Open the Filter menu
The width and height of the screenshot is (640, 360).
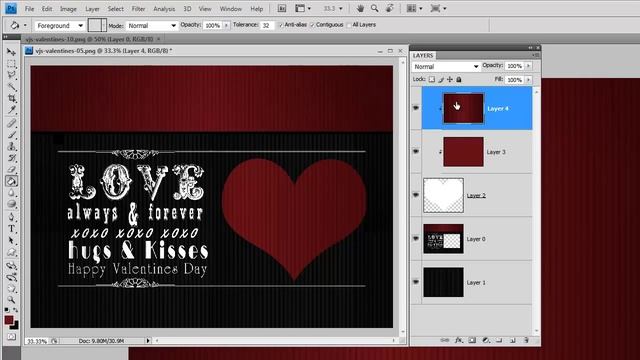pyautogui.click(x=138, y=9)
